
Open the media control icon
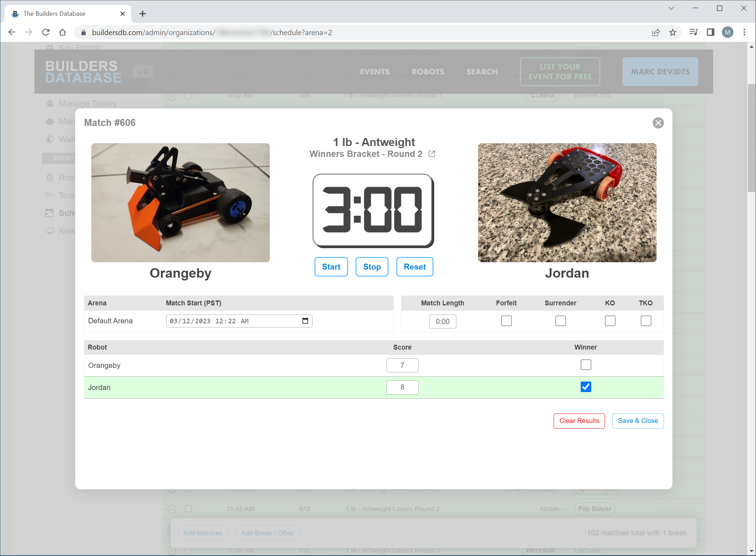pos(693,32)
